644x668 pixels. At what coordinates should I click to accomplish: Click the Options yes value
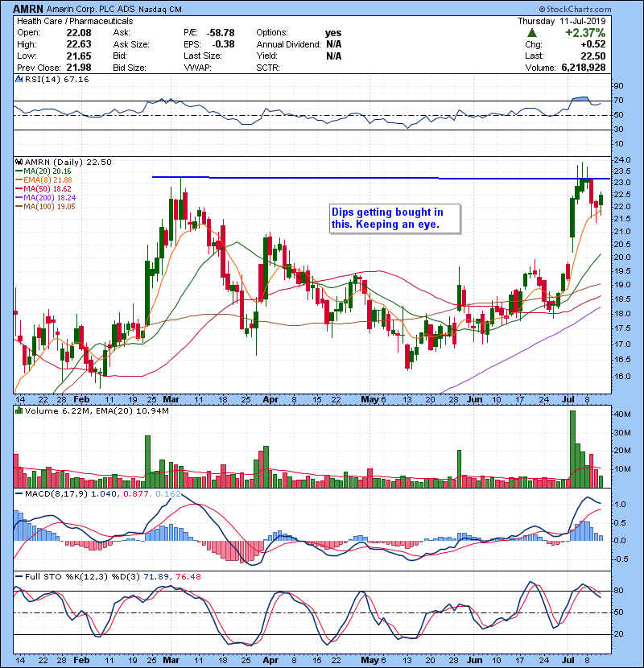(x=333, y=33)
